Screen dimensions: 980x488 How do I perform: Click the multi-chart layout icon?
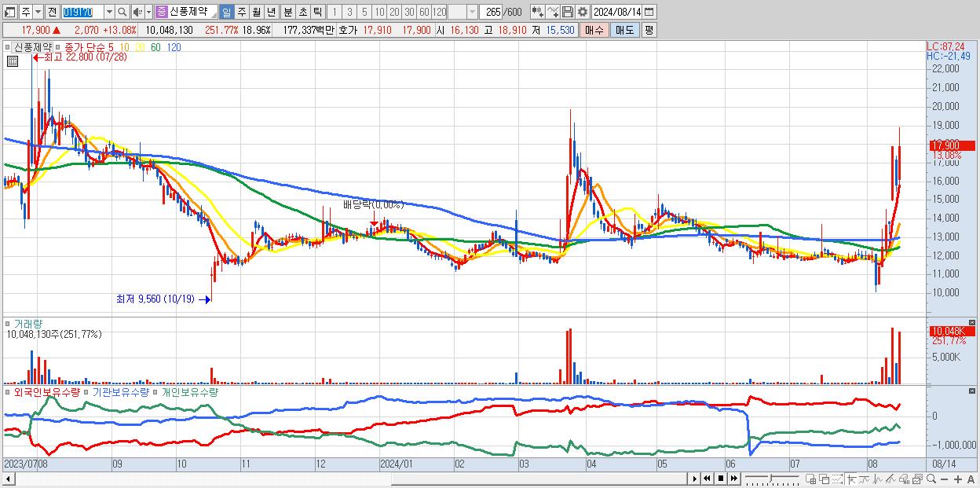click(x=917, y=479)
